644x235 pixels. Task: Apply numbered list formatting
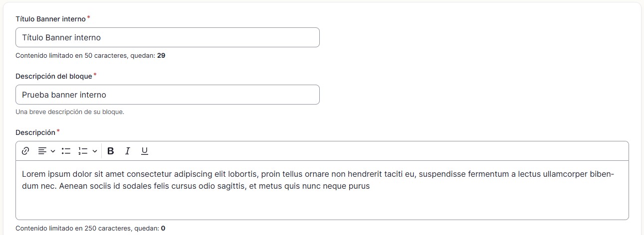tap(83, 151)
